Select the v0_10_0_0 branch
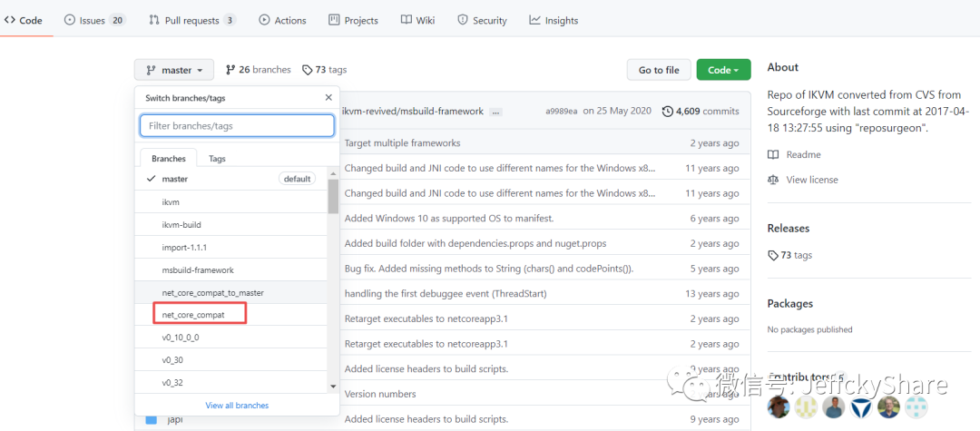The image size is (980, 431). 231,338
